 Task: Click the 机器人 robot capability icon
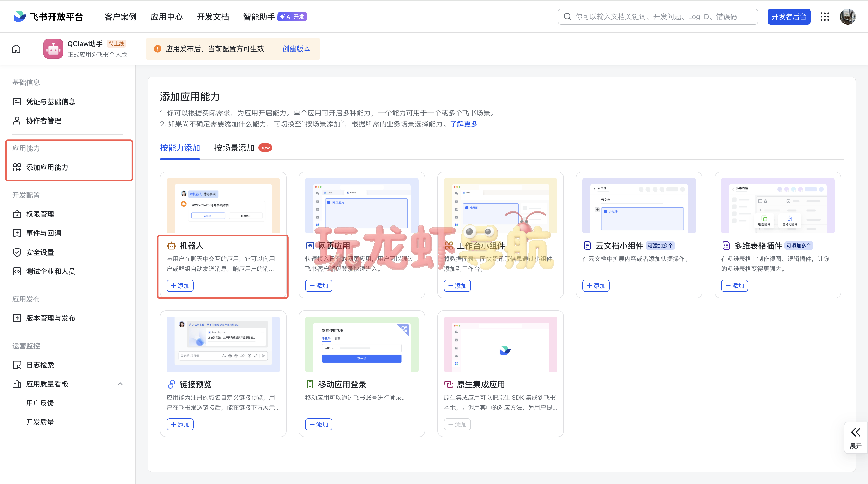coord(171,246)
